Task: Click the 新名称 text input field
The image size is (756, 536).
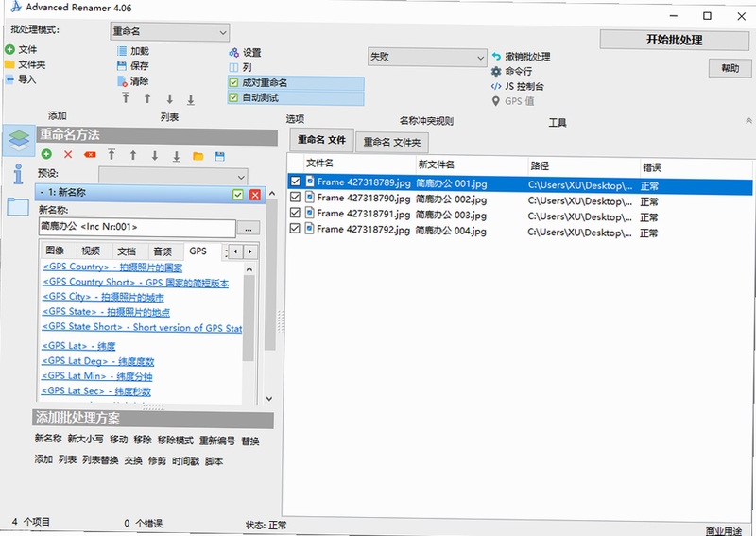Action: pos(137,227)
